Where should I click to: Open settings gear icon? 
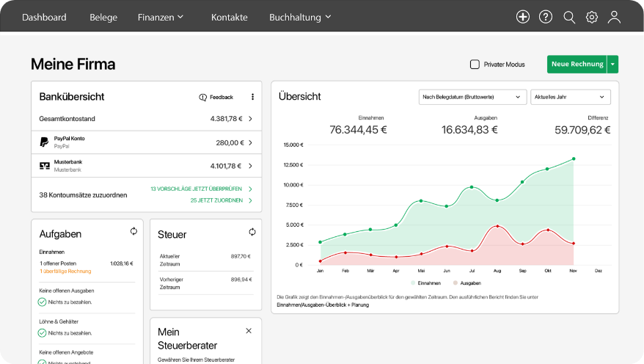pos(591,18)
